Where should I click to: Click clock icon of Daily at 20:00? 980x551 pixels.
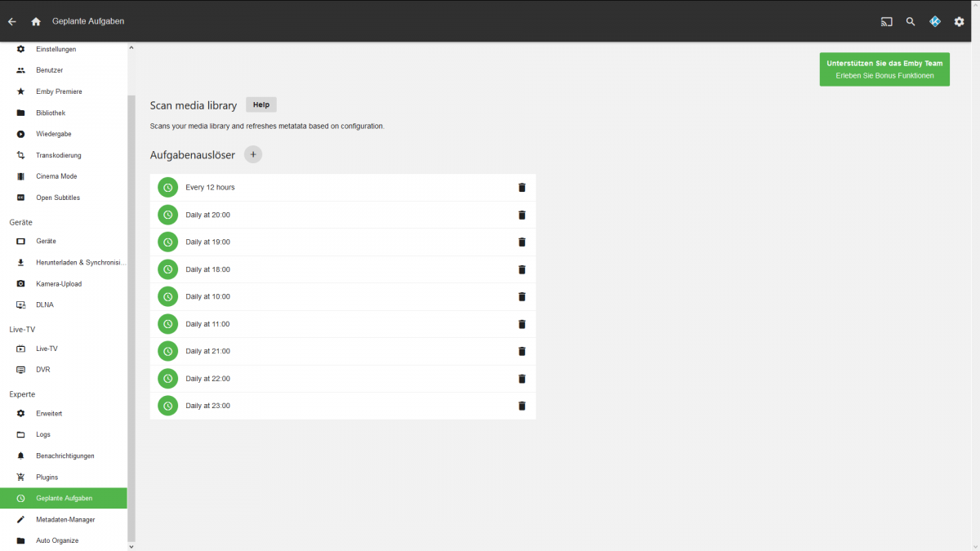click(167, 215)
